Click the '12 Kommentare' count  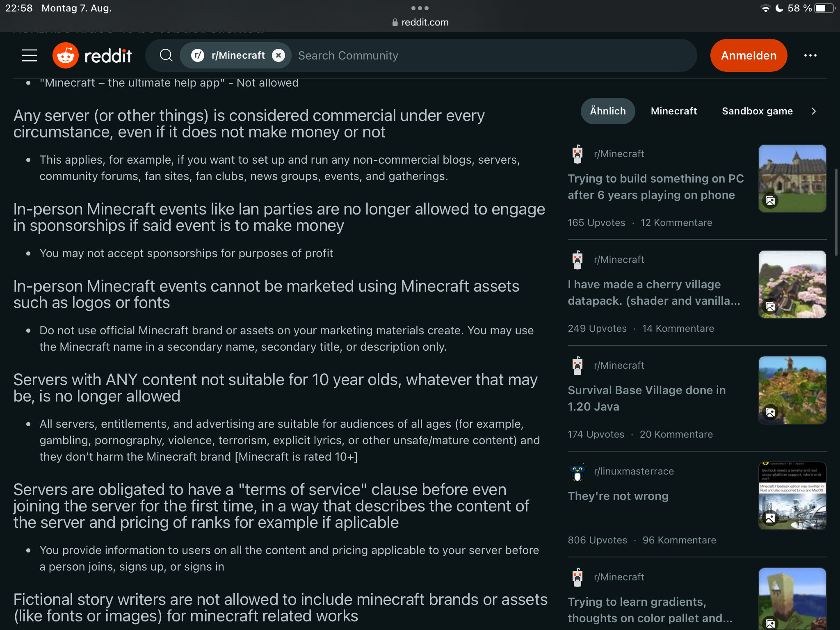pyautogui.click(x=676, y=223)
